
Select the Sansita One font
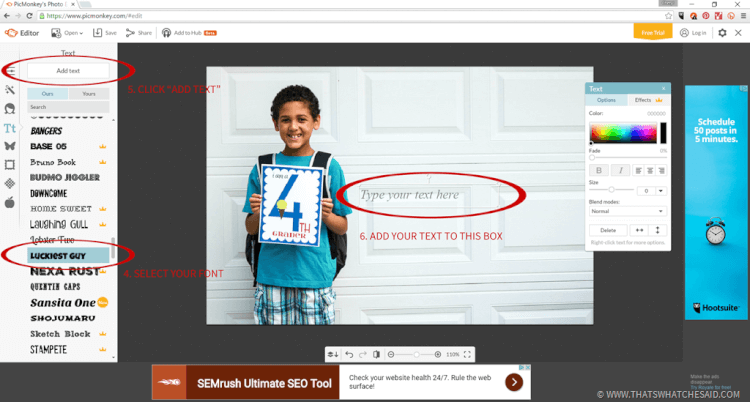[x=63, y=302]
